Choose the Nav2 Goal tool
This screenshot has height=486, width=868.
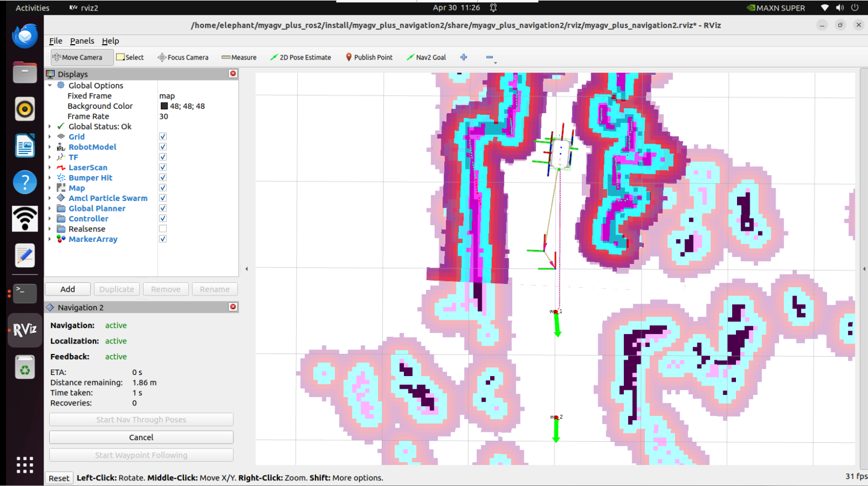tap(426, 57)
